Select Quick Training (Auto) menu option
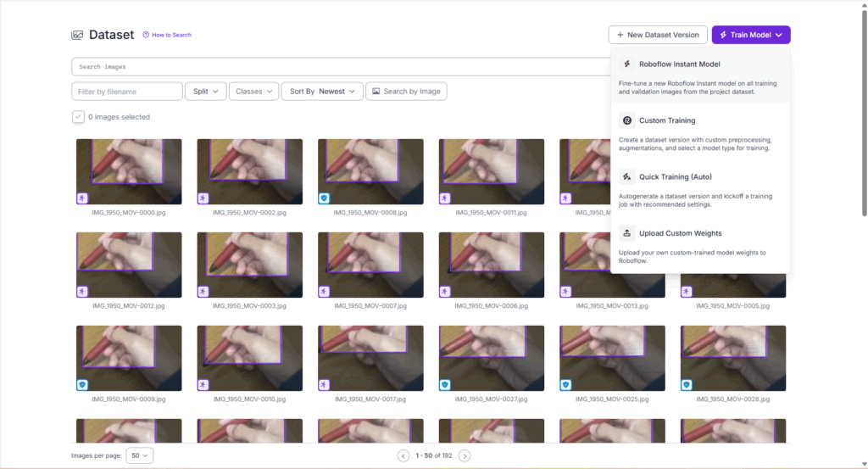The height and width of the screenshot is (469, 868). tap(675, 177)
